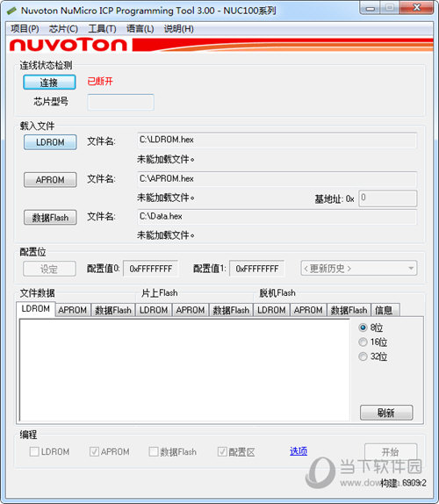Viewport: 439px width, 504px height.
Task: Open the 说明(H) help menu
Action: [179, 29]
